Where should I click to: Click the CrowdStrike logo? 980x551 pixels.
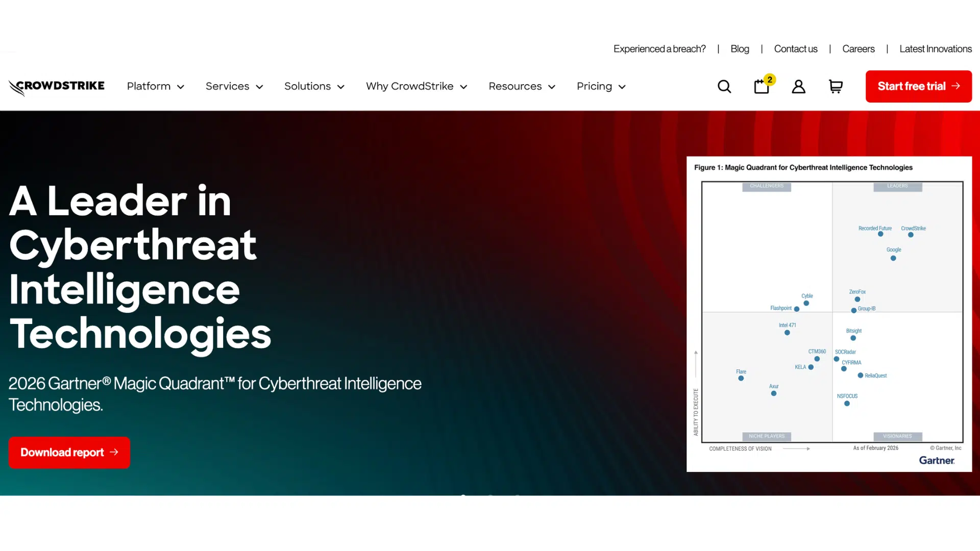coord(56,87)
